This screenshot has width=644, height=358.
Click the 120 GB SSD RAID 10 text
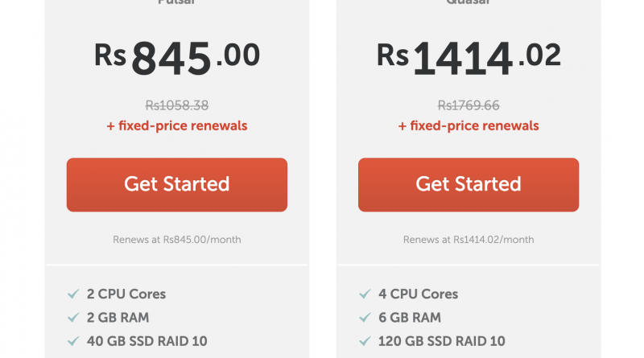click(x=442, y=341)
